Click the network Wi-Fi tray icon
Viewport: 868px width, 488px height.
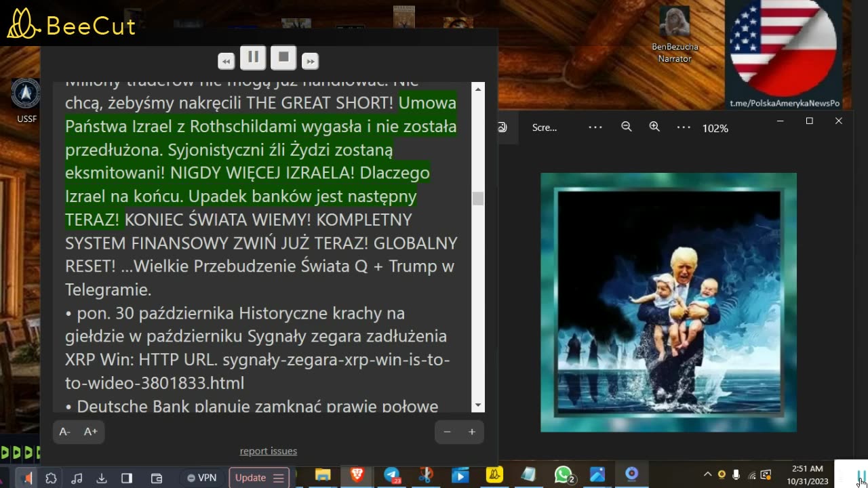pyautogui.click(x=751, y=475)
